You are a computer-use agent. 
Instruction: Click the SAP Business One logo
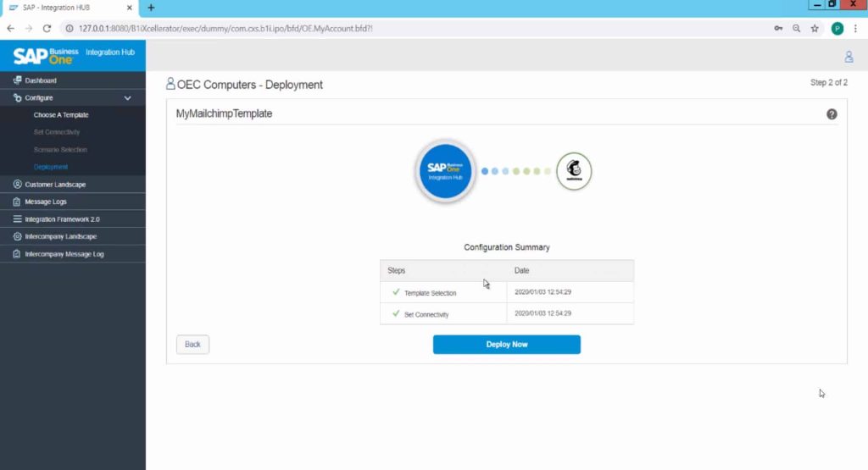[46, 55]
